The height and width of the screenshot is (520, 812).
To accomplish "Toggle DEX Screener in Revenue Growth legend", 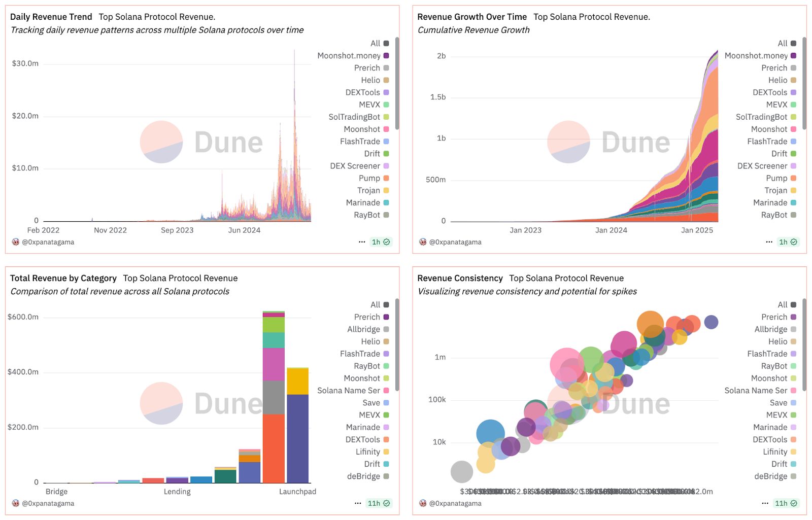I will coord(767,166).
